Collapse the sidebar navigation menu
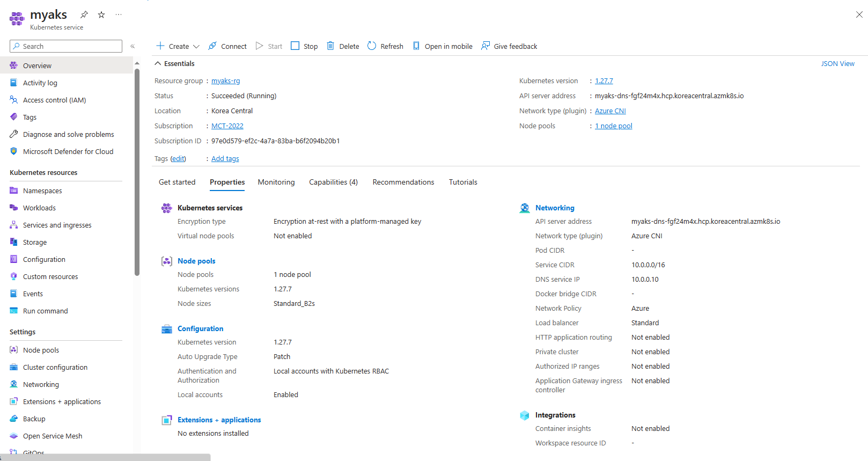The image size is (868, 461). click(x=133, y=46)
